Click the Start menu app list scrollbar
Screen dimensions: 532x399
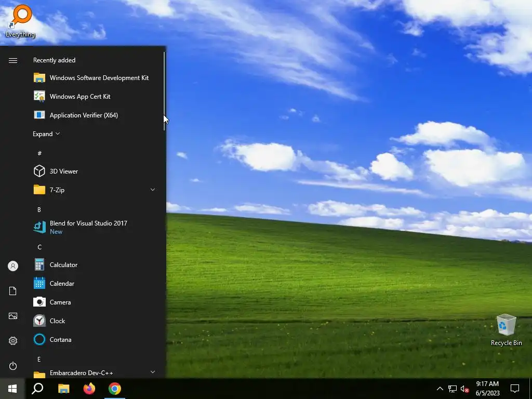[x=164, y=91]
